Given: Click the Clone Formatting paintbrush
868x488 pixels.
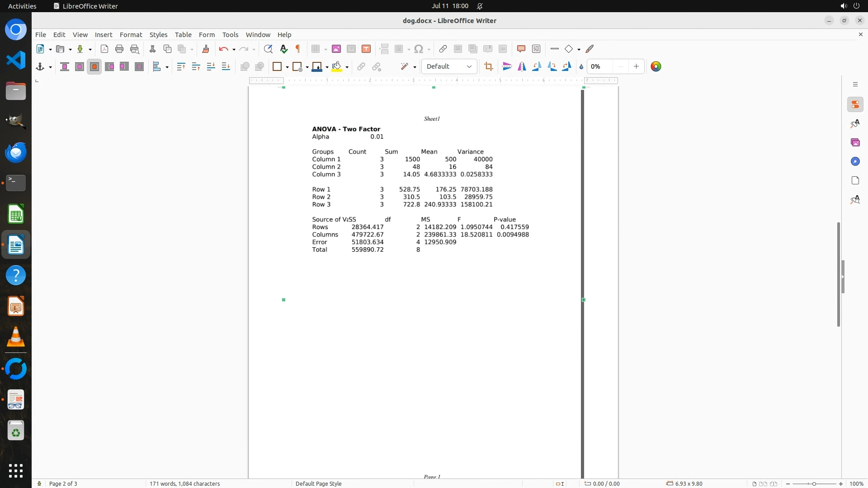Looking at the screenshot, I should point(206,49).
